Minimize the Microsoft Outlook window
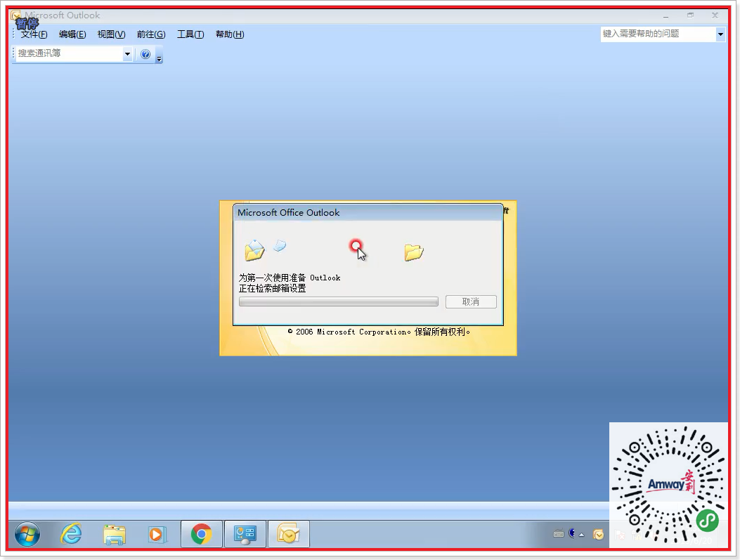The image size is (740, 560). tap(666, 15)
